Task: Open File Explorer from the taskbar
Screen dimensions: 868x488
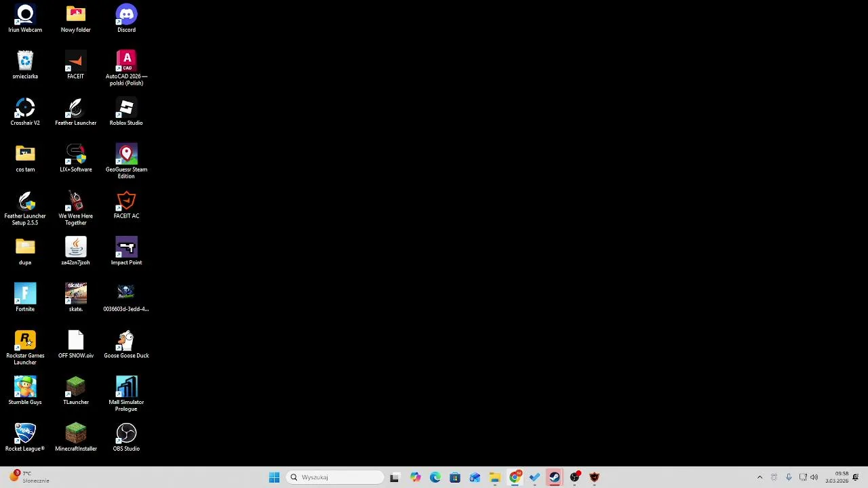Action: tap(494, 477)
